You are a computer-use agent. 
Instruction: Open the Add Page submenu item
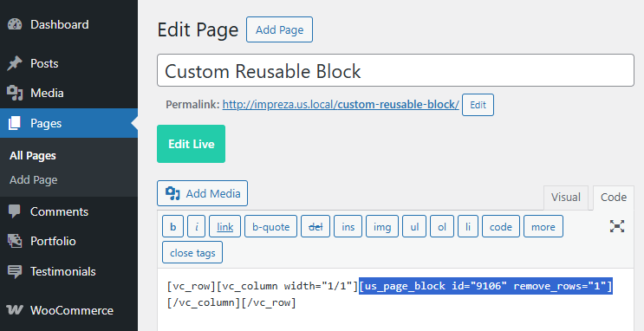click(x=33, y=180)
